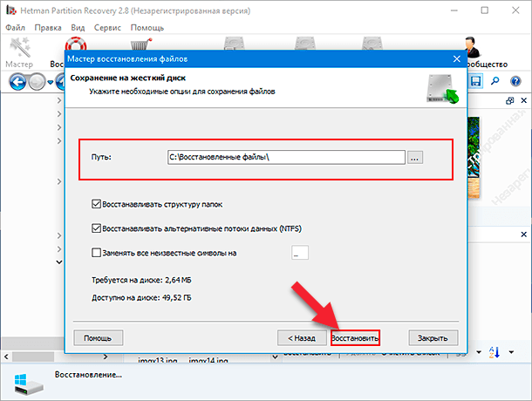Click the replacement symbol field
This screenshot has width=532, height=401.
[300, 253]
